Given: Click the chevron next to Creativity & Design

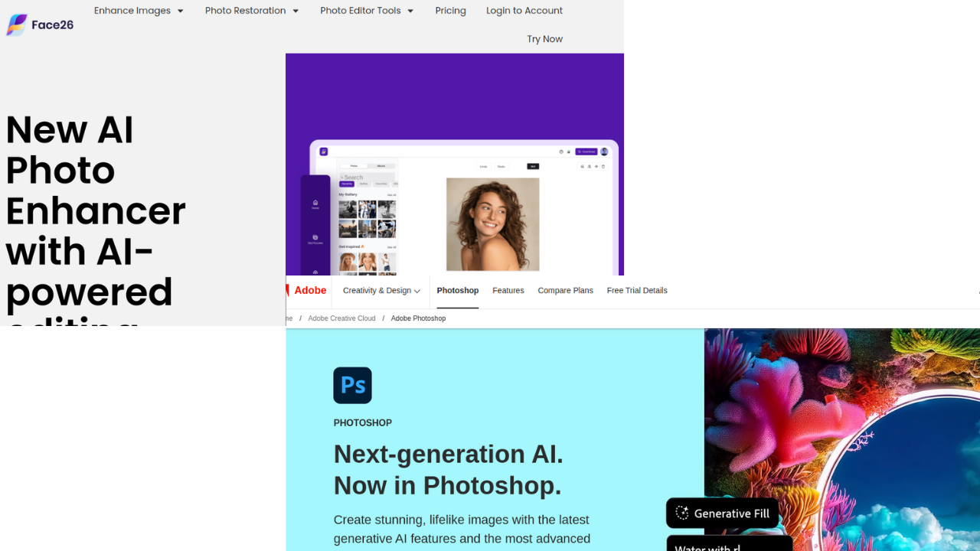Looking at the screenshot, I should pos(417,292).
